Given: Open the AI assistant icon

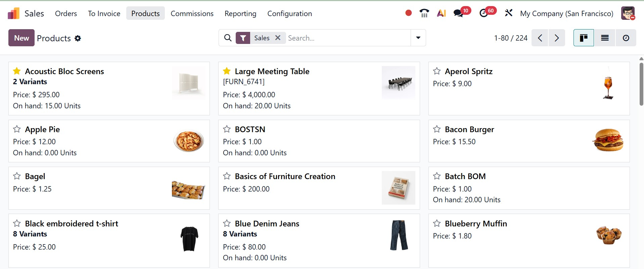Looking at the screenshot, I should (x=441, y=13).
